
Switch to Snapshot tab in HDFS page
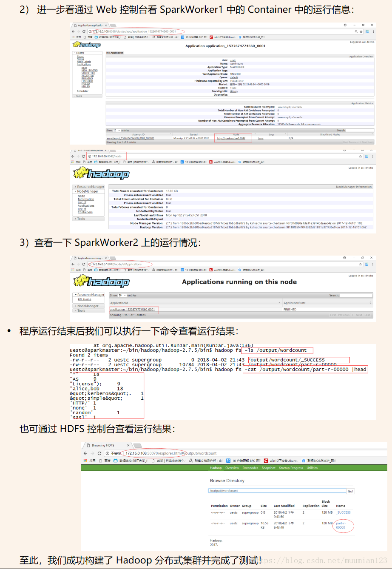(x=269, y=468)
